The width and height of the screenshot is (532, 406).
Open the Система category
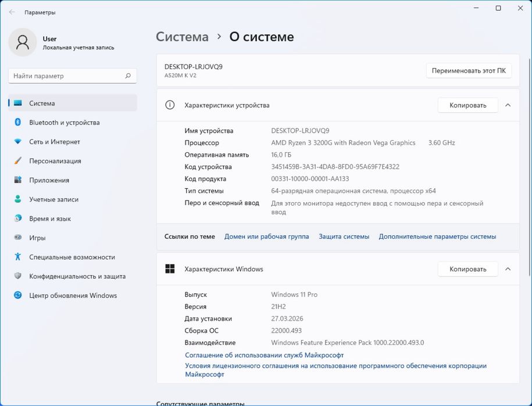[x=73, y=103]
